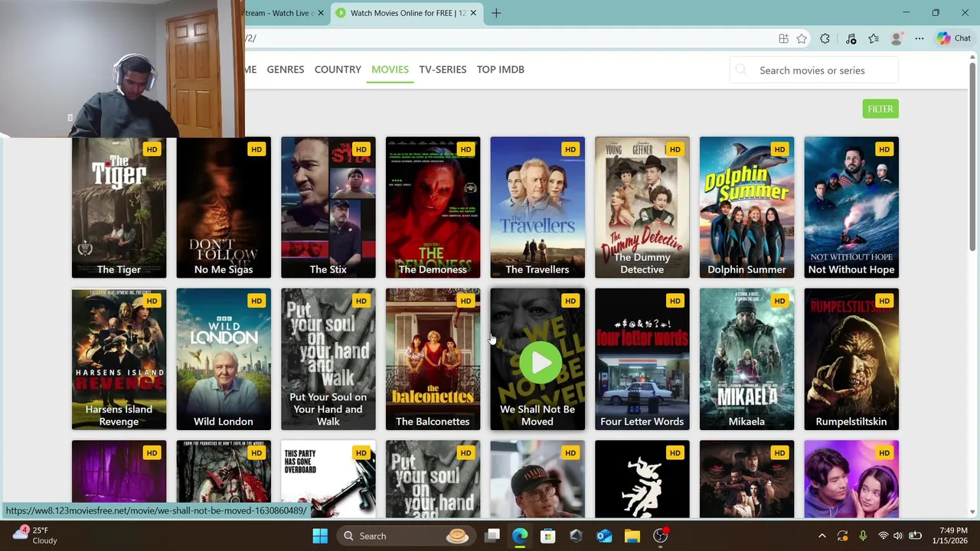The height and width of the screenshot is (551, 980).
Task: Open The Balconettes movie poster
Action: [433, 360]
